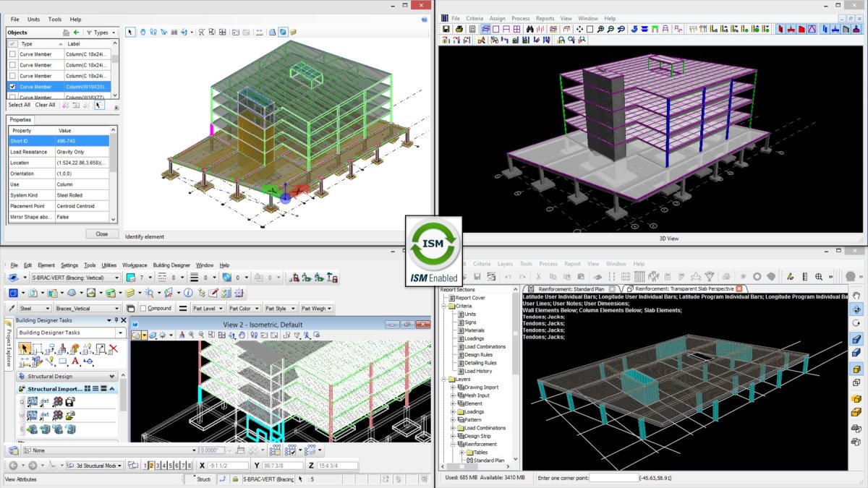Select the arrow element selection tool
This screenshot has width=868, height=488.
[129, 33]
